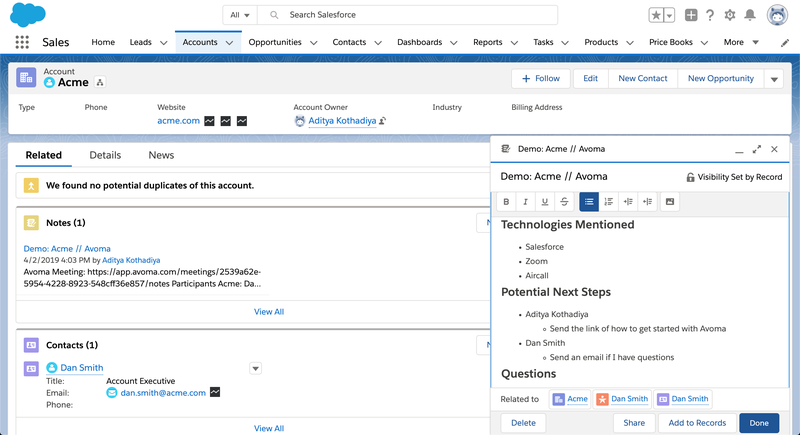Go to the Home tab

103,42
